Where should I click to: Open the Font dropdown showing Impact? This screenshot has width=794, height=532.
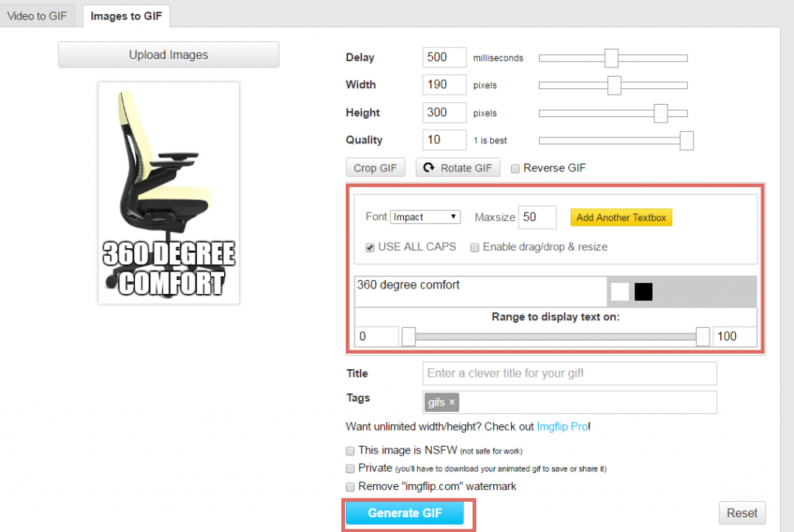tap(426, 217)
